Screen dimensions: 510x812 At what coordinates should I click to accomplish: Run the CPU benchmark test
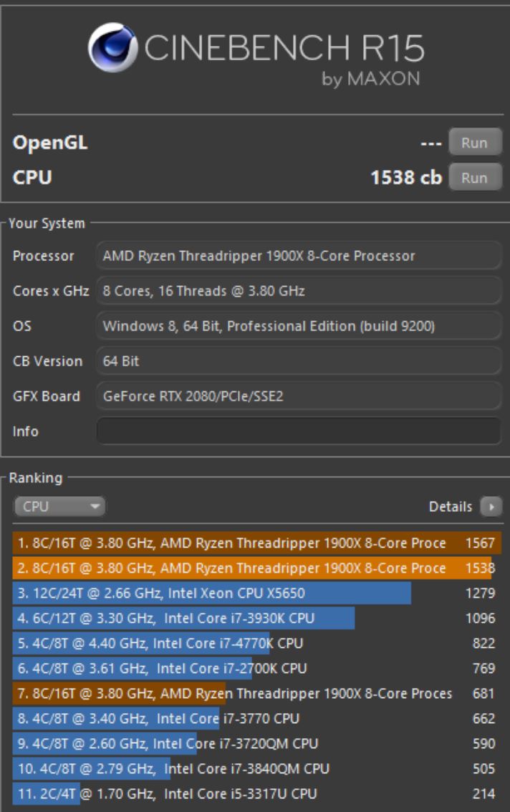click(473, 178)
